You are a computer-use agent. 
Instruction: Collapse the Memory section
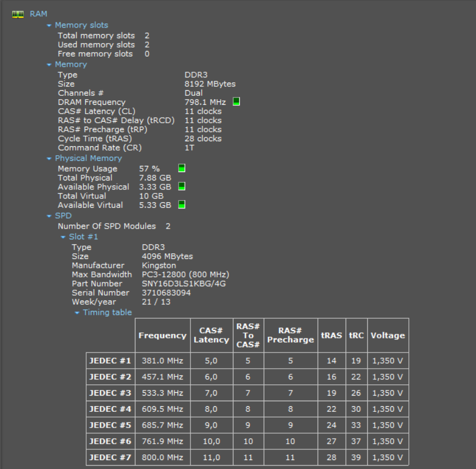[x=49, y=64]
